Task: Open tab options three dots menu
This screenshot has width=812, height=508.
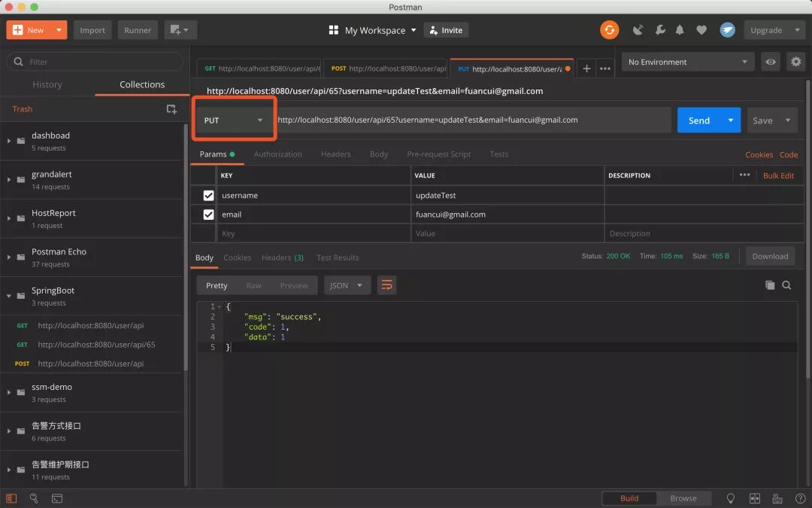Action: pos(604,68)
